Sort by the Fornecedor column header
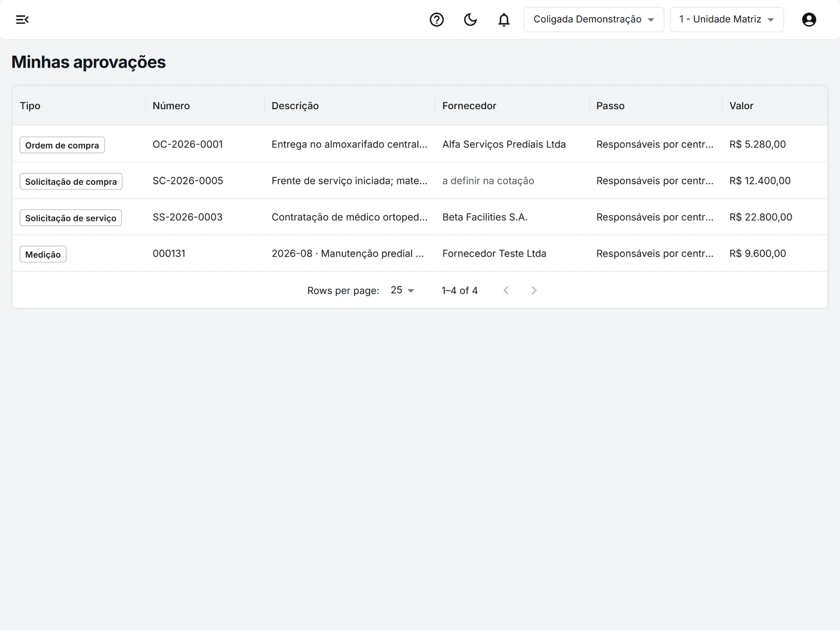 tap(469, 106)
